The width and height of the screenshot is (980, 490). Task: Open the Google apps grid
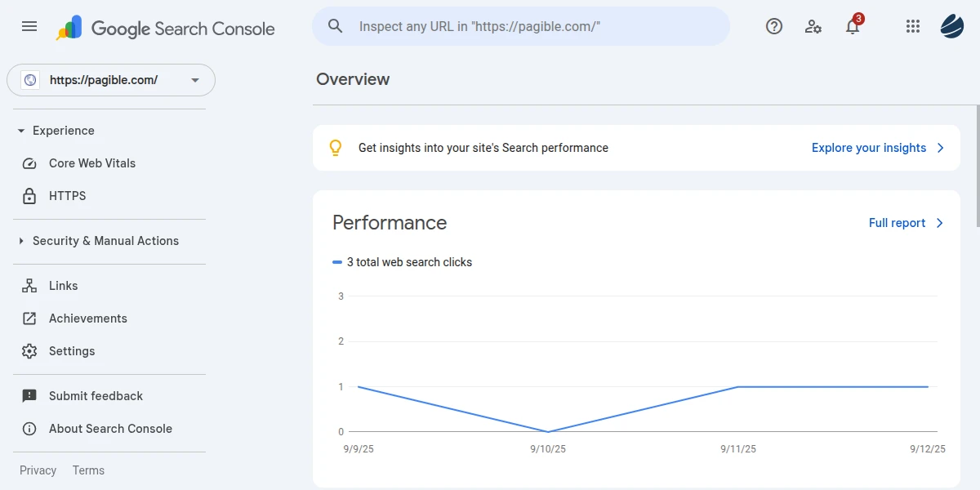point(913,26)
